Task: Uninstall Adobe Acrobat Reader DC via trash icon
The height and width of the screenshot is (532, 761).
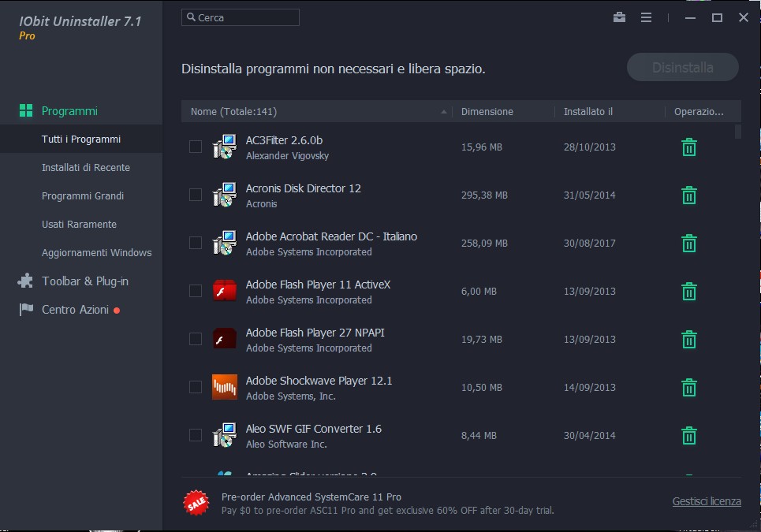Action: click(x=689, y=243)
